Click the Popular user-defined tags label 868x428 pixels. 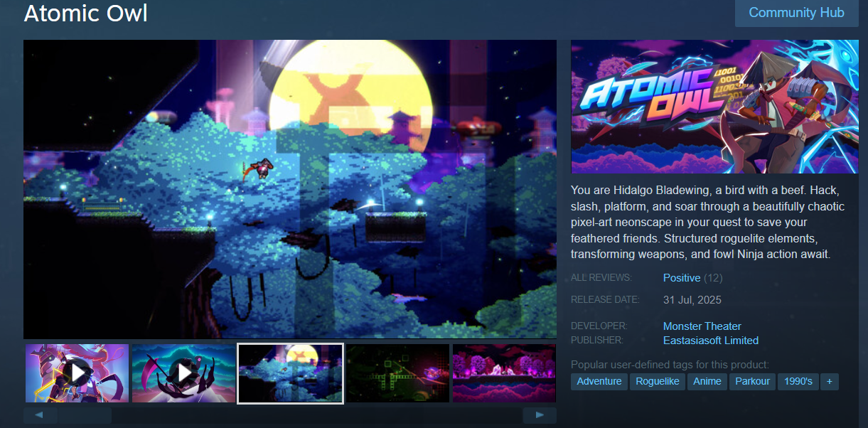[x=670, y=365]
